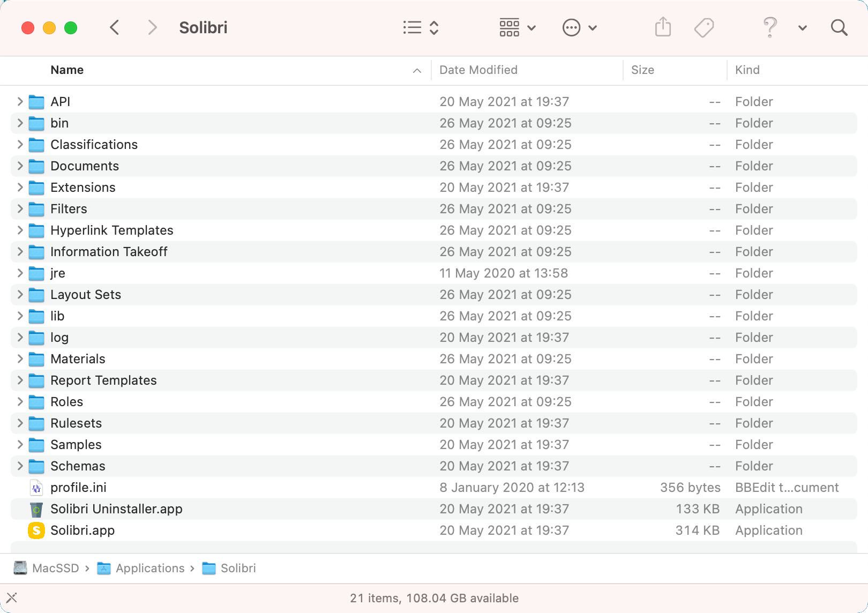Expand the Documents folder
This screenshot has width=868, height=613.
(20, 166)
